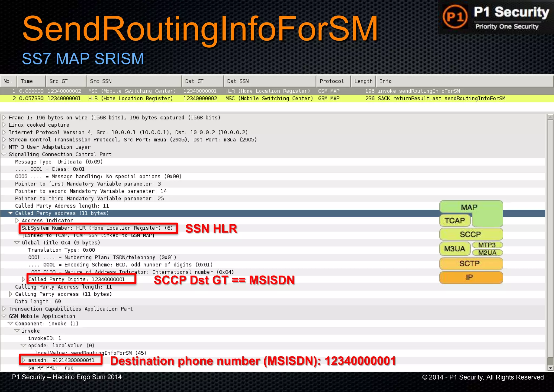Sort by Src SSN column header
Viewport: 554px width, 392px height.
click(x=134, y=81)
